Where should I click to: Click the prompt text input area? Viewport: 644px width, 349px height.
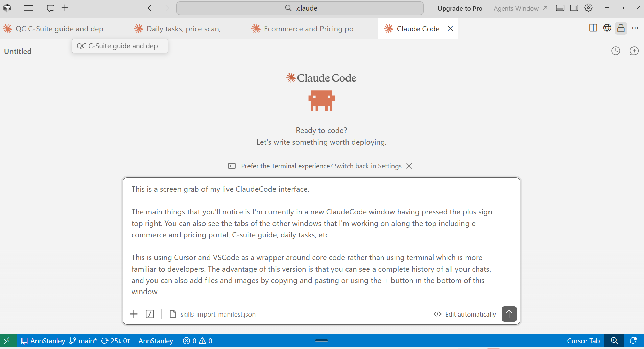321,240
